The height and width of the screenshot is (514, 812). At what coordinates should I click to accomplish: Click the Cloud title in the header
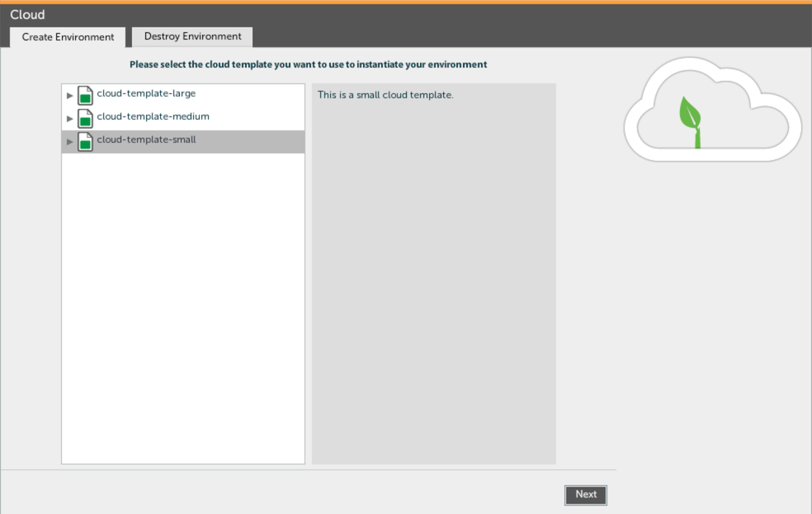[x=27, y=15]
